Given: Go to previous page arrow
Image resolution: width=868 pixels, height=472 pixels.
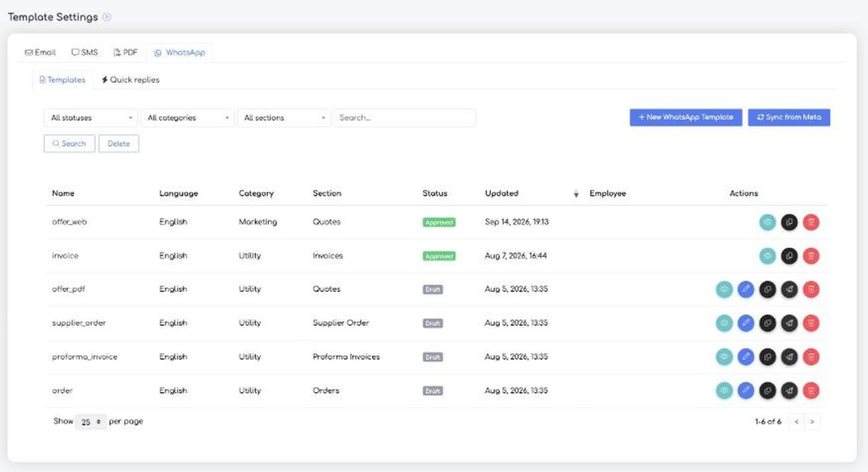Looking at the screenshot, I should 797,422.
